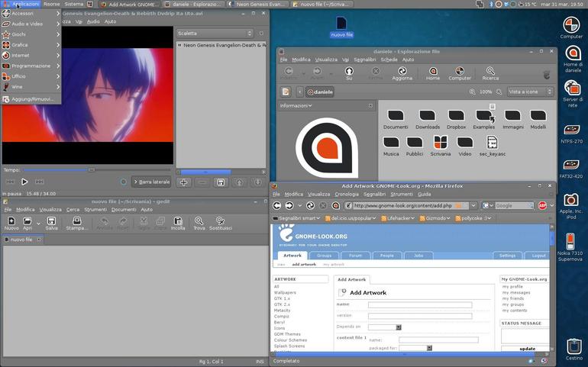Open Cestino trash icon on desktop
Image resolution: width=588 pixels, height=367 pixels.
click(573, 349)
